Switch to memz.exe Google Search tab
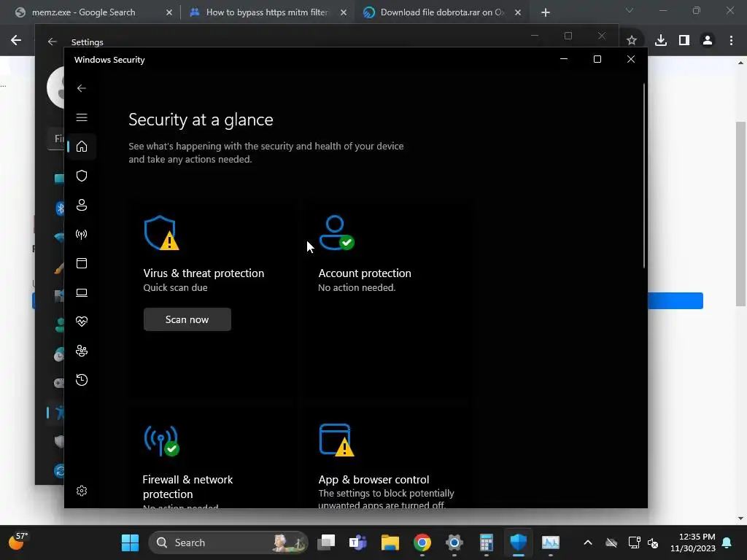 (x=83, y=12)
